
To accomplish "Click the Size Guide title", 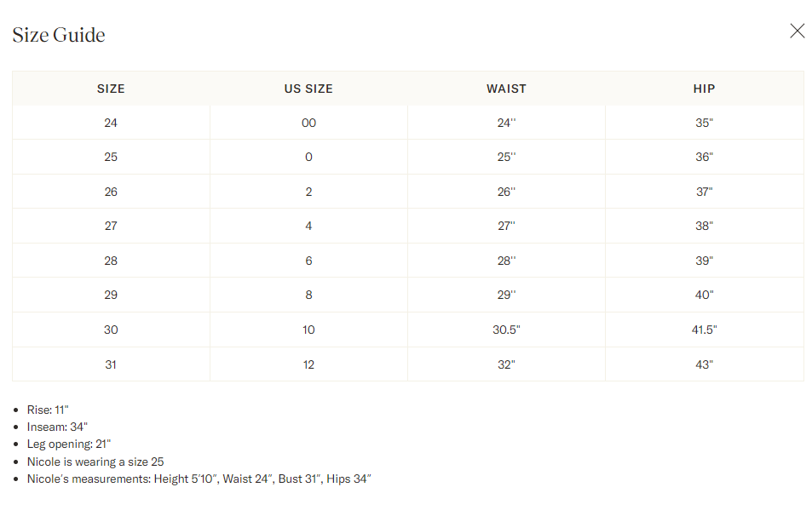I will click(59, 35).
